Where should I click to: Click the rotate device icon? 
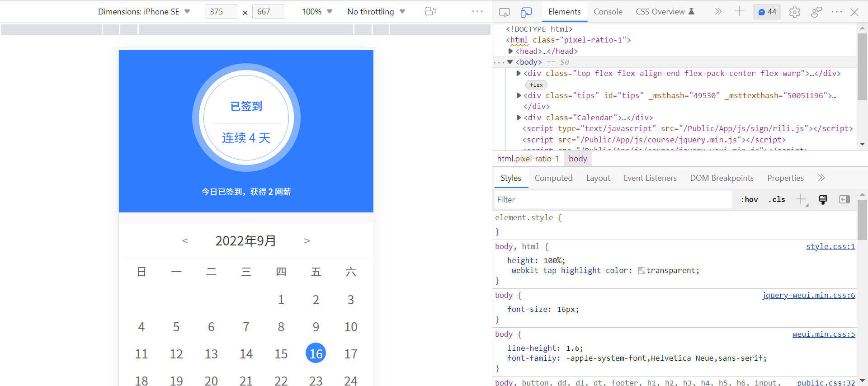click(x=430, y=11)
